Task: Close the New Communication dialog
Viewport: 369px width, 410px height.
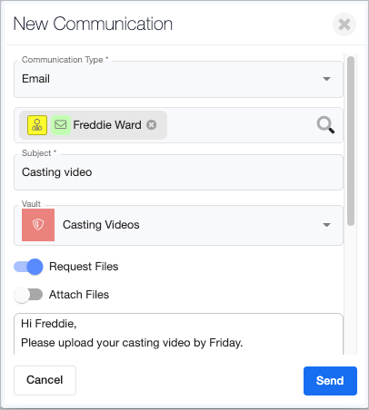Action: pos(344,24)
